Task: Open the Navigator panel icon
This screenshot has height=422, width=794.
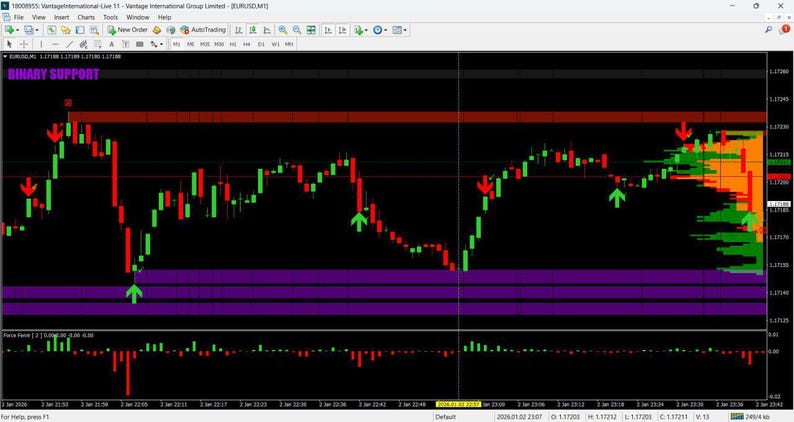Action: [x=66, y=30]
